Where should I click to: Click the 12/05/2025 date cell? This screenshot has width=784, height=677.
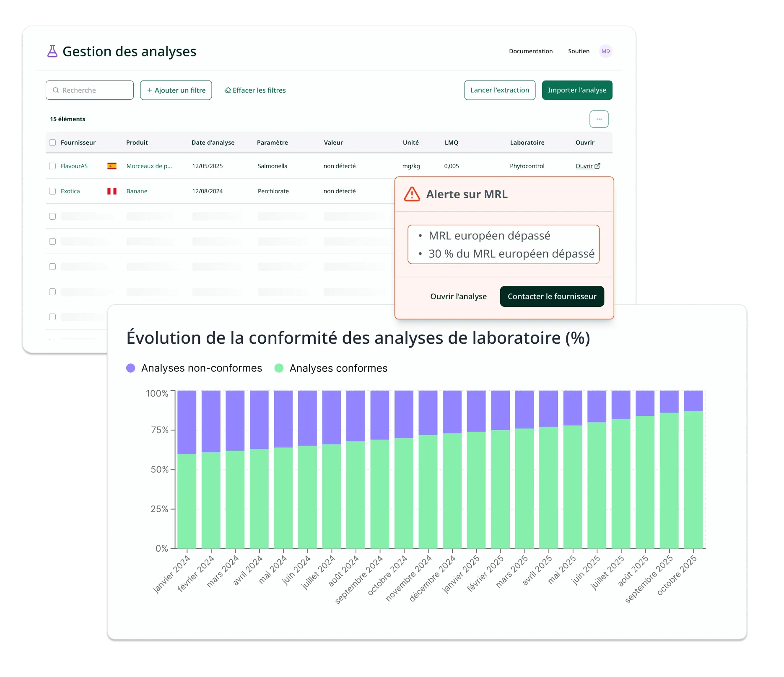tap(207, 166)
